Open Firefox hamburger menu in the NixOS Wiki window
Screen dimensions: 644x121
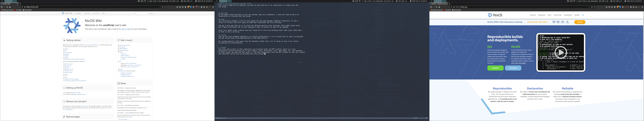click(213, 7)
